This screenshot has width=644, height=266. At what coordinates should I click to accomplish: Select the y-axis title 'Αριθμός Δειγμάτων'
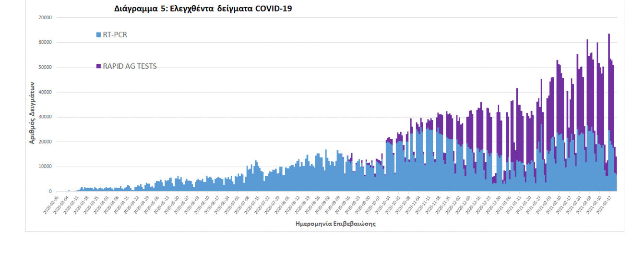[x=32, y=112]
